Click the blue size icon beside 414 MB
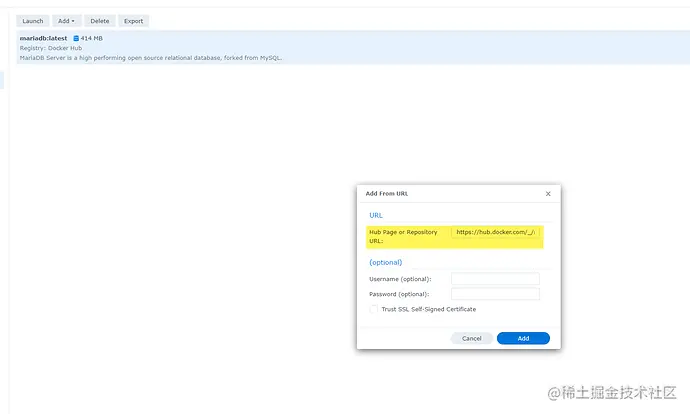690x414 pixels. tap(76, 38)
